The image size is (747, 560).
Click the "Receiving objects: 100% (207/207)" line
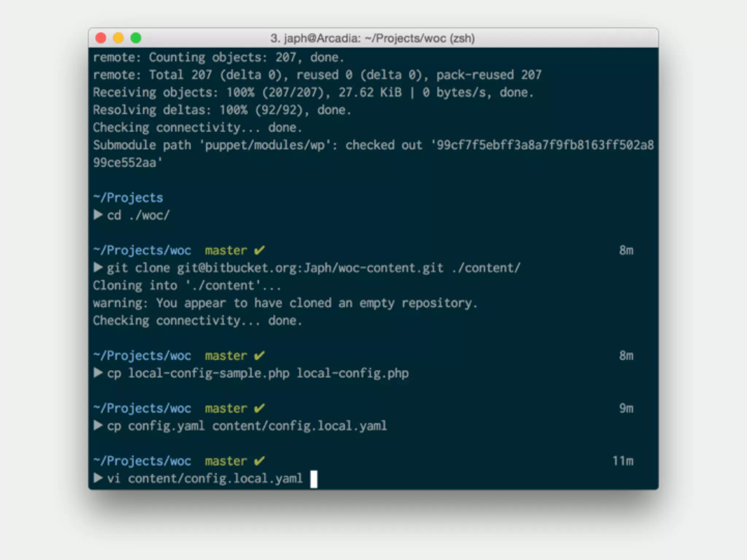coord(313,92)
